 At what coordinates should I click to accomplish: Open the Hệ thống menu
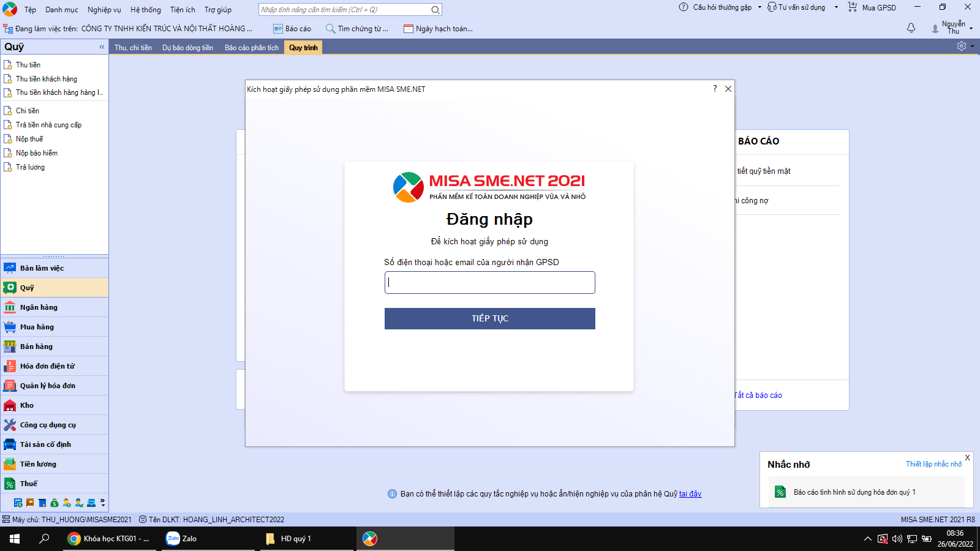coord(146,10)
